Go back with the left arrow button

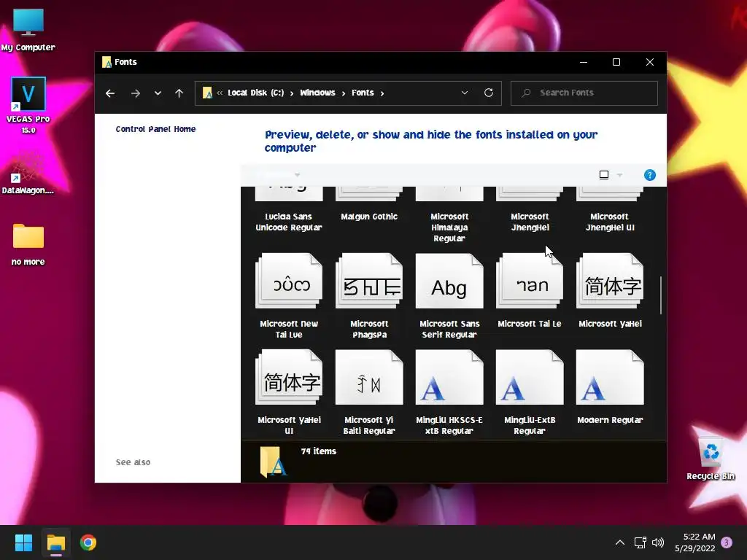[x=110, y=93]
